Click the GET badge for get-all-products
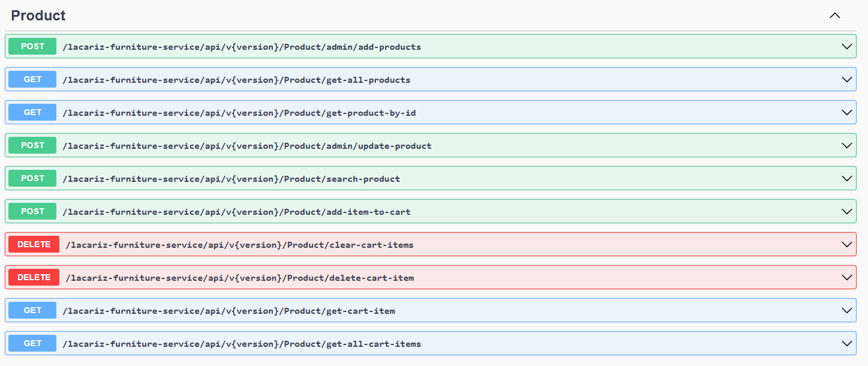The height and width of the screenshot is (366, 868). click(32, 79)
